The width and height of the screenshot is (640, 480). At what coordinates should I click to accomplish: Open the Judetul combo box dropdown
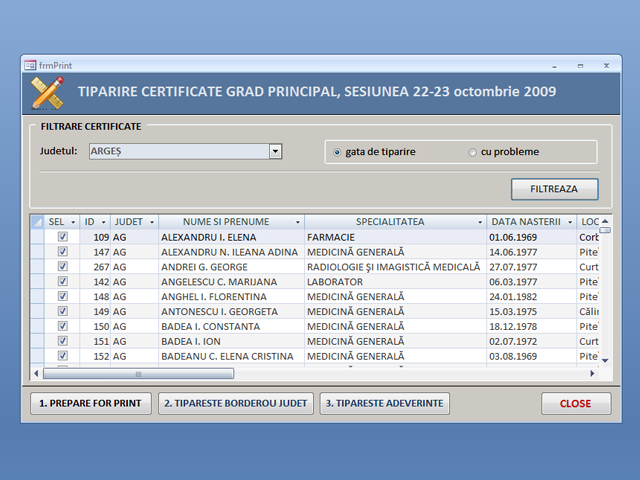pos(275,152)
